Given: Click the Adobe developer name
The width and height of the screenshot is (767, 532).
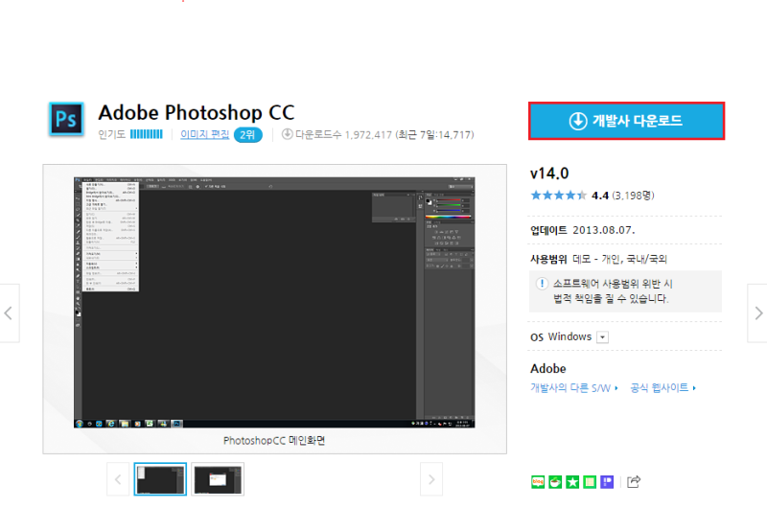Looking at the screenshot, I should [x=547, y=369].
